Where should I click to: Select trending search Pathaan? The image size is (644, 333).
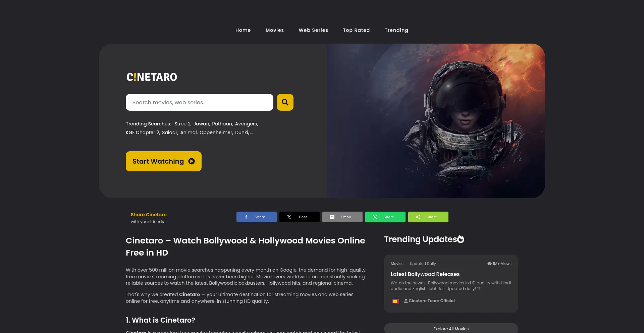coord(222,124)
